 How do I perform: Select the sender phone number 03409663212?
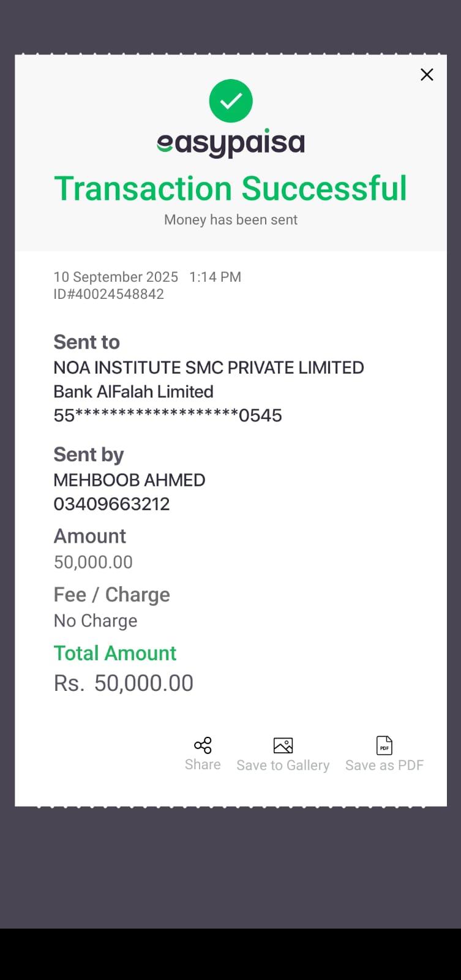(x=111, y=504)
